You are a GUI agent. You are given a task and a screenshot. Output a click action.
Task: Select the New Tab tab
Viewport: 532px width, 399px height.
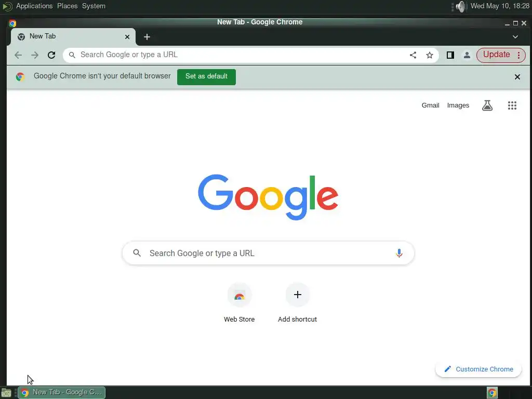click(x=73, y=37)
